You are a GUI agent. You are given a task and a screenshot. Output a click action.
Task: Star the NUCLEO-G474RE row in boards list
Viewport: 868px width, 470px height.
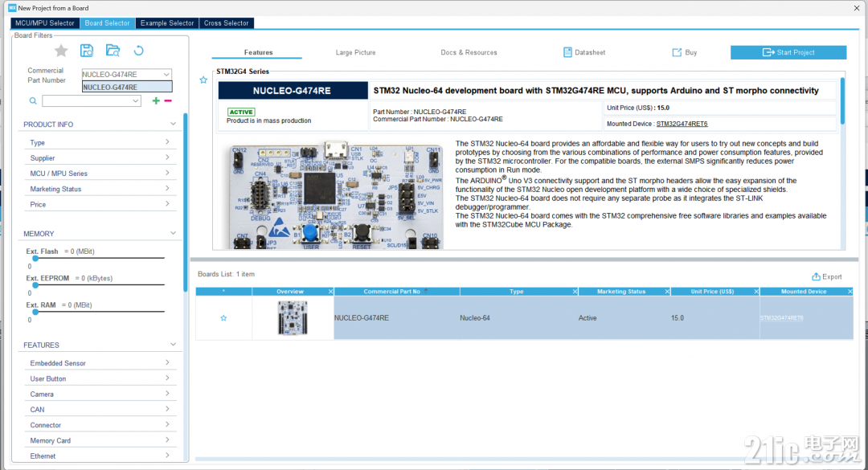[223, 318]
